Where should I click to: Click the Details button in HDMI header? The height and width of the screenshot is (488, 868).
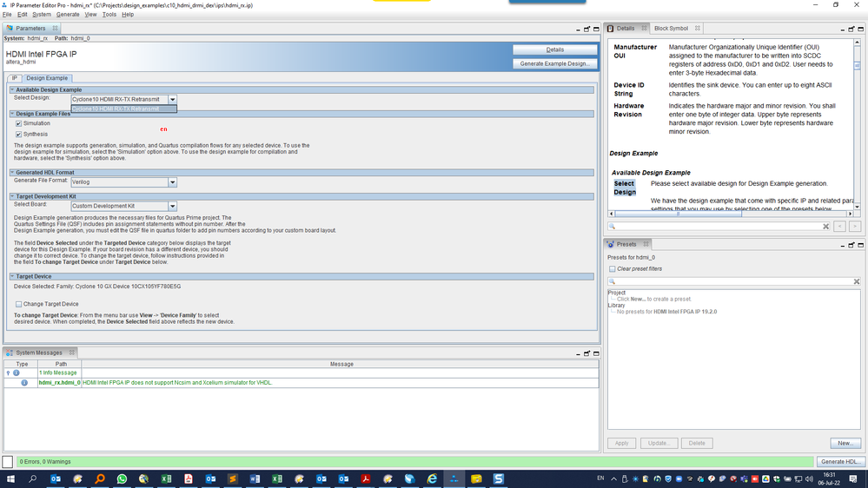pos(554,49)
